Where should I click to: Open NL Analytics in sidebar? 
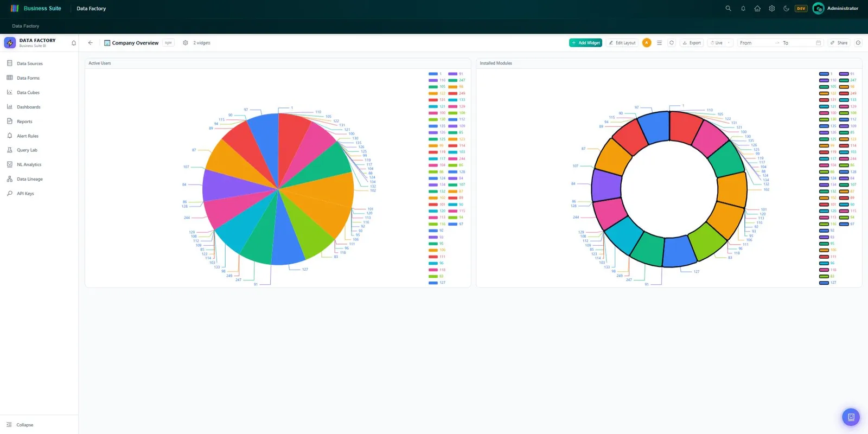pos(39,164)
